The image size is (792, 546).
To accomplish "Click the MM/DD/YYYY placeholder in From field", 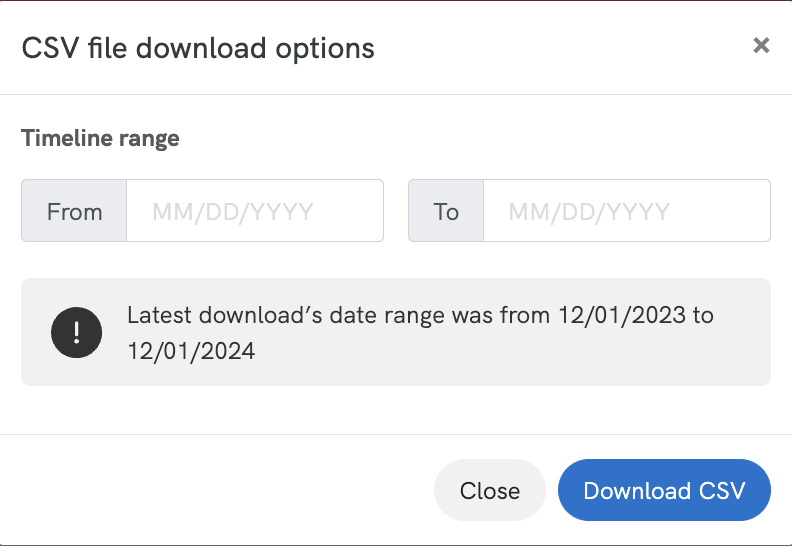I will (233, 212).
